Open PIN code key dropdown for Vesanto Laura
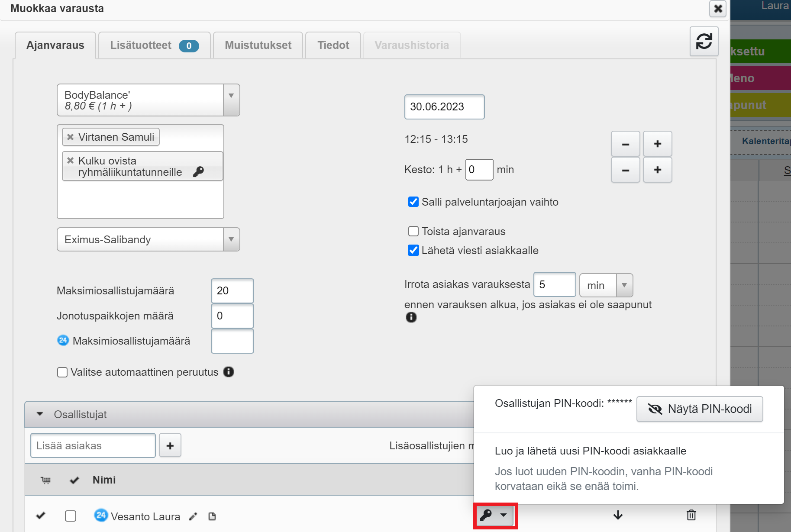The height and width of the screenshot is (532, 791). point(495,515)
